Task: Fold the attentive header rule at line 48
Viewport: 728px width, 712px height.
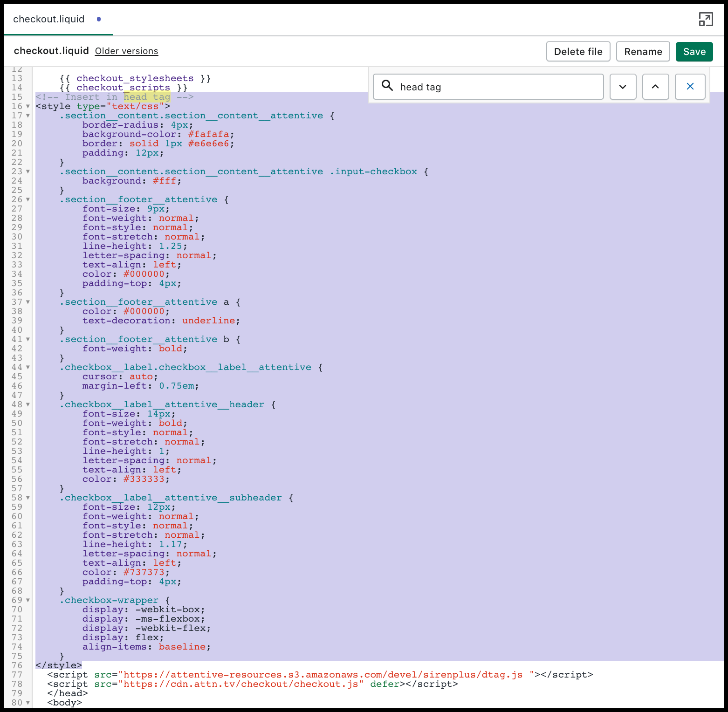Action: click(x=28, y=405)
